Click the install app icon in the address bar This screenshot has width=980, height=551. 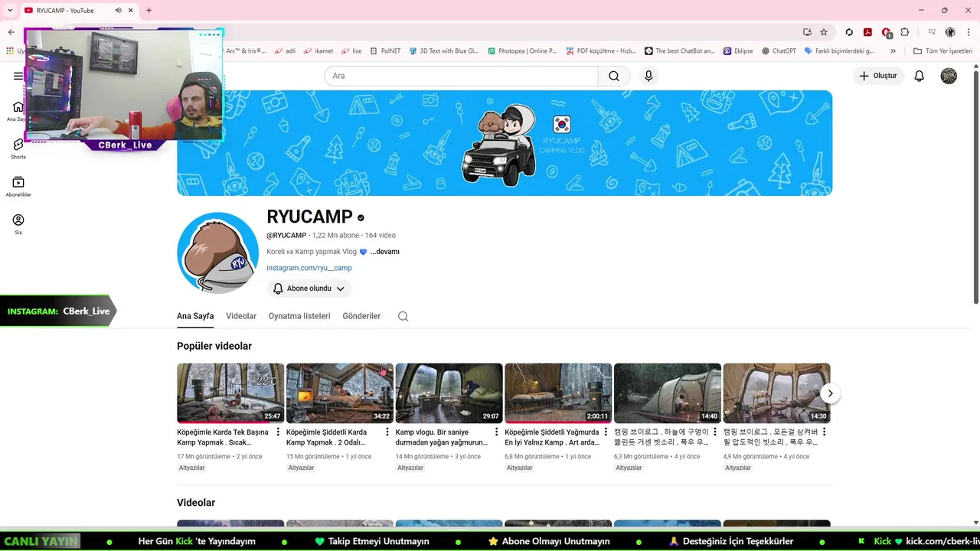(x=807, y=32)
